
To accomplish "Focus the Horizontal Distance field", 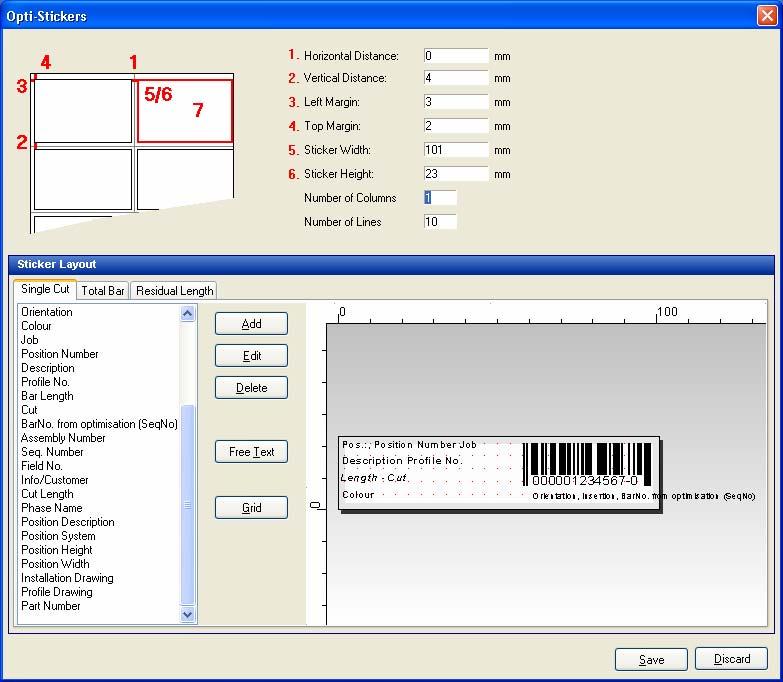I will [456, 56].
